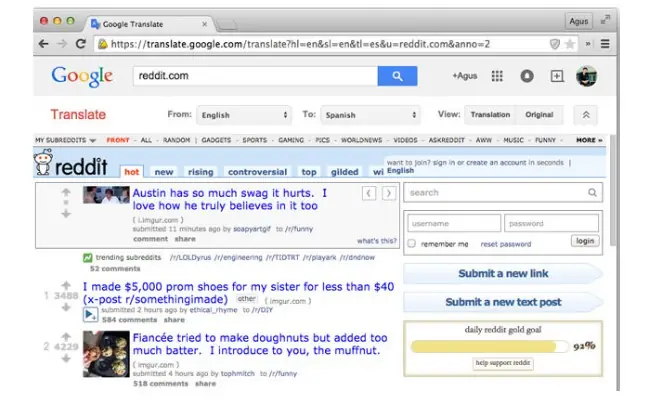Click the login button
The height and width of the screenshot is (402, 653).
point(585,241)
